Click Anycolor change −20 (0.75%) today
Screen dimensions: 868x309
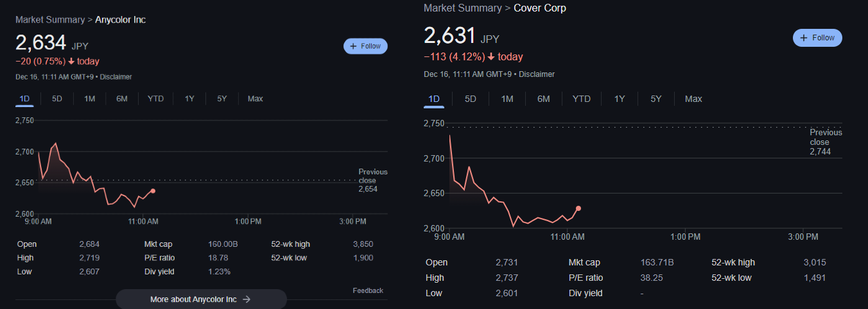(57, 62)
